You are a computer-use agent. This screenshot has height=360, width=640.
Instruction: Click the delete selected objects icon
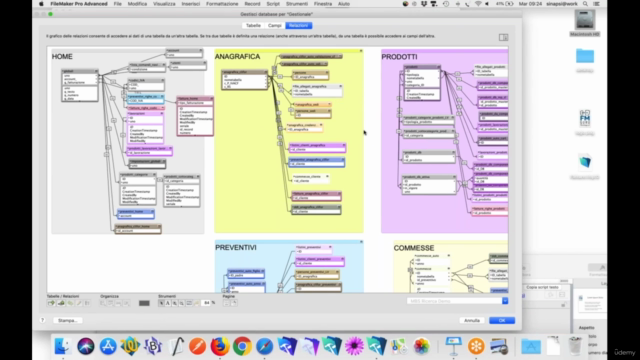(87, 303)
